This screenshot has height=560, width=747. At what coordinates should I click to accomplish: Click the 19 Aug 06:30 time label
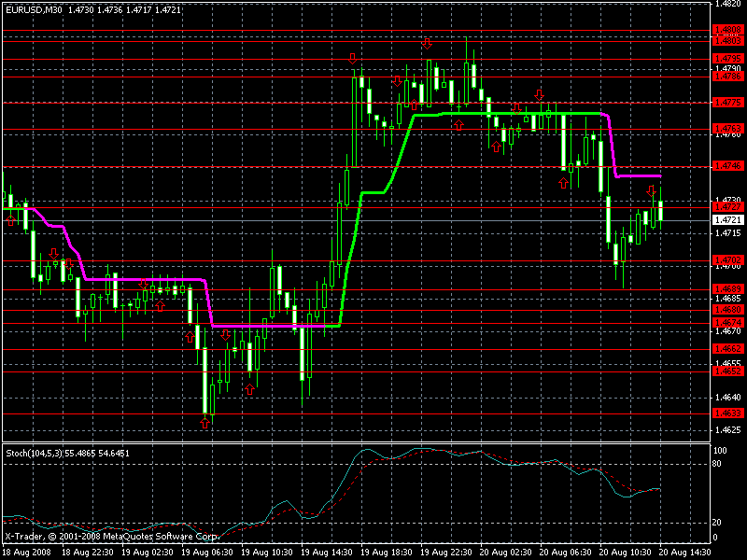click(x=207, y=553)
